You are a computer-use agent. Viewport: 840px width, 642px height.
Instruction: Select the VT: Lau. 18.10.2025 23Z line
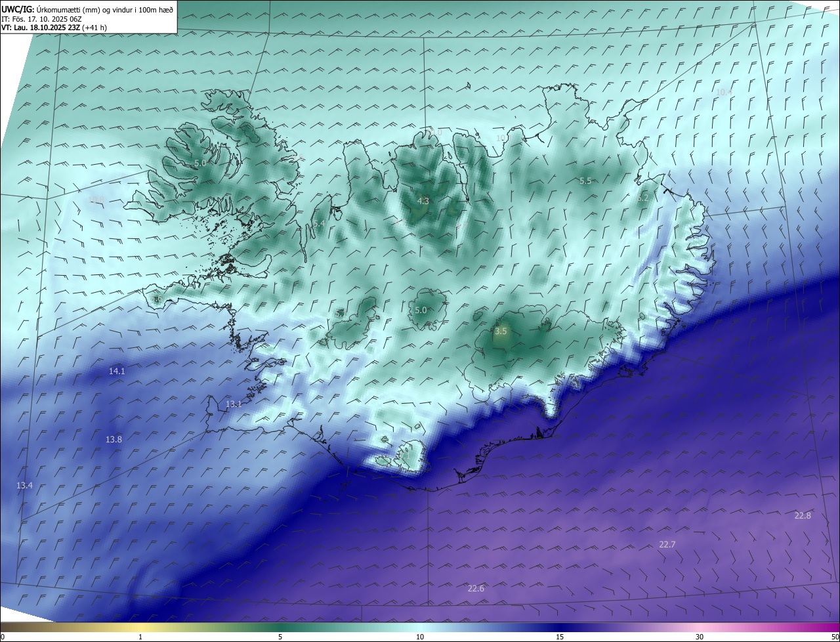click(x=54, y=28)
